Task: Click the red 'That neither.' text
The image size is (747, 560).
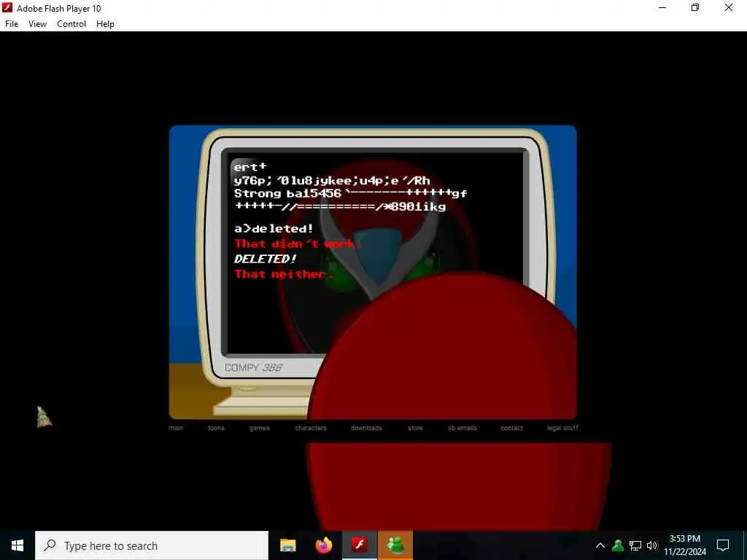Action: pyautogui.click(x=284, y=274)
